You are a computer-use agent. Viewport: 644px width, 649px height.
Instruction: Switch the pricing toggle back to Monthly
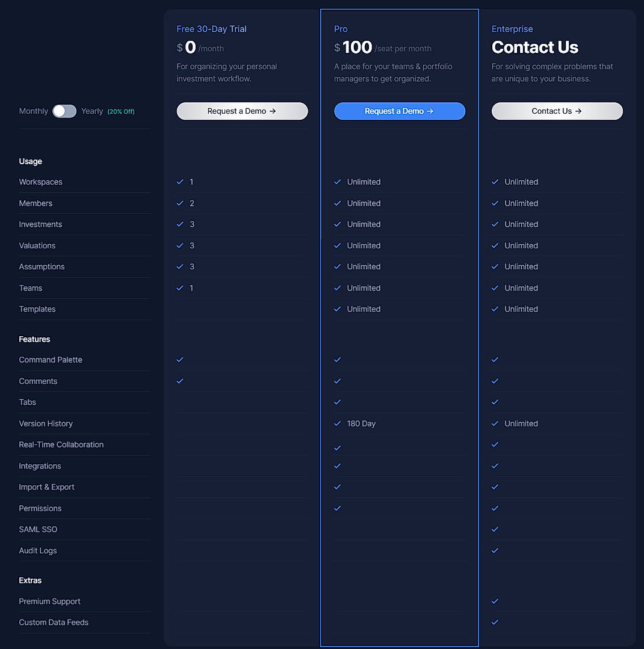(x=64, y=111)
